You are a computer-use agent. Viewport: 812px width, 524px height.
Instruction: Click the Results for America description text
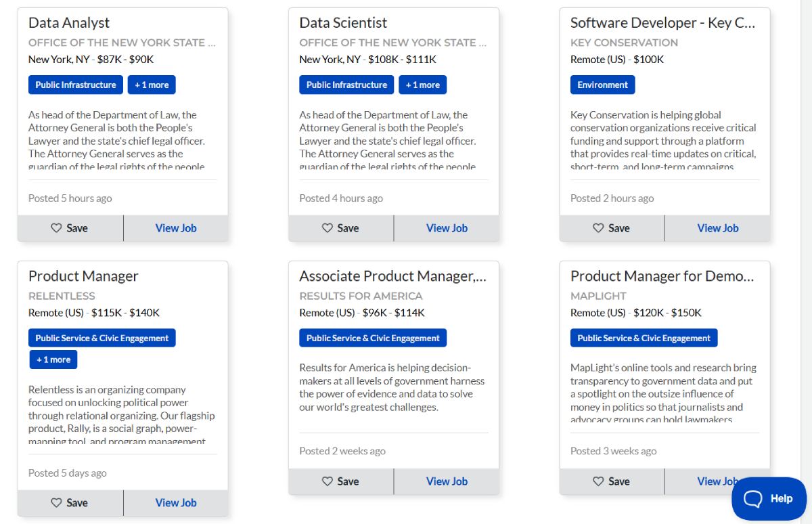[392, 387]
